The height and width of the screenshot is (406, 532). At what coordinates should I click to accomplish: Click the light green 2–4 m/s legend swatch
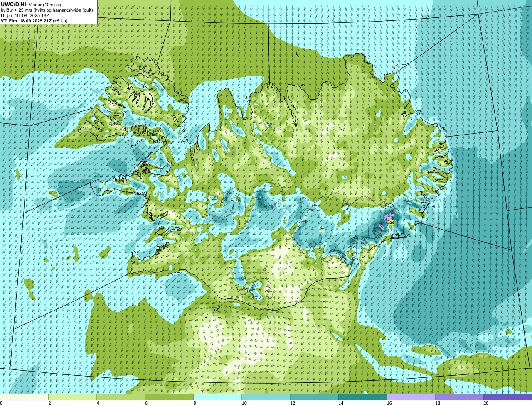[x=73, y=397]
